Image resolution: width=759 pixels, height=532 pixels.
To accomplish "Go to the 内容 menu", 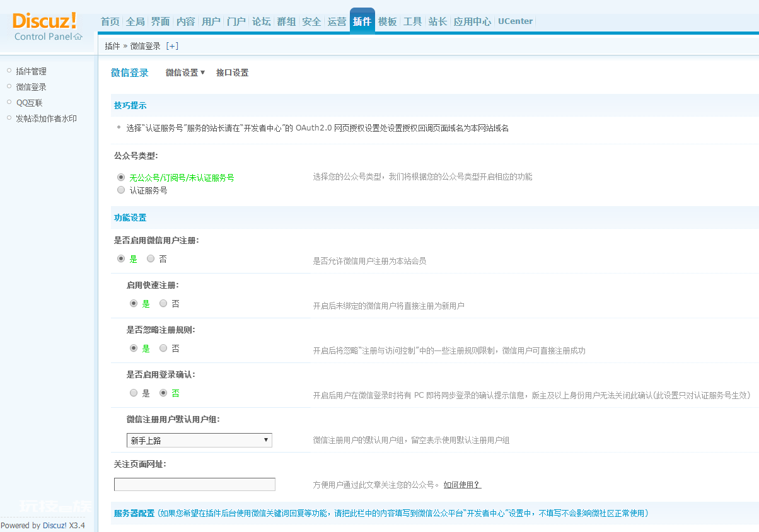I will pyautogui.click(x=186, y=21).
